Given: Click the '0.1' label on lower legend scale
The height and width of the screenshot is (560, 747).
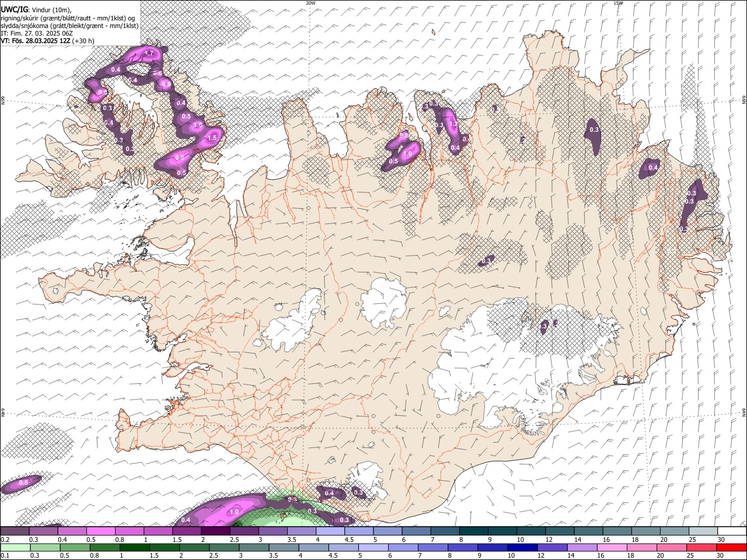Looking at the screenshot, I should pos(4,556).
